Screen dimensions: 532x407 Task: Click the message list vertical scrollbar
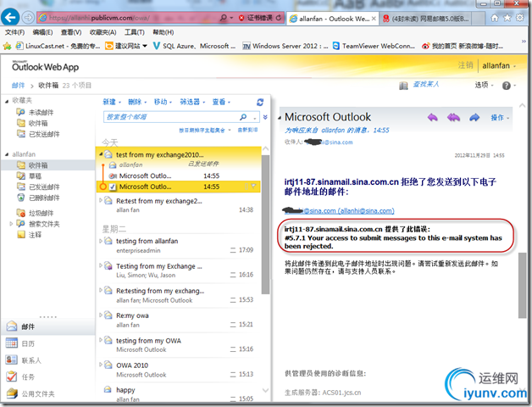point(265,225)
